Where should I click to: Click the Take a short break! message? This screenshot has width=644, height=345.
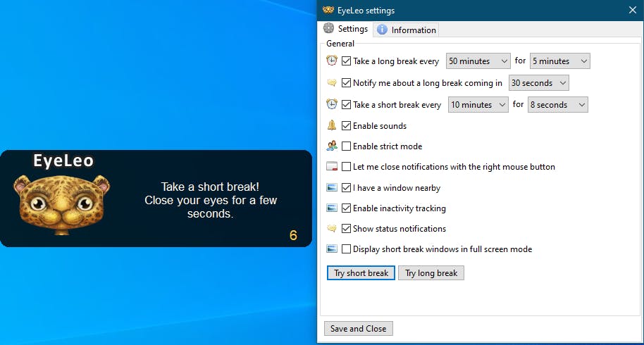(x=210, y=187)
